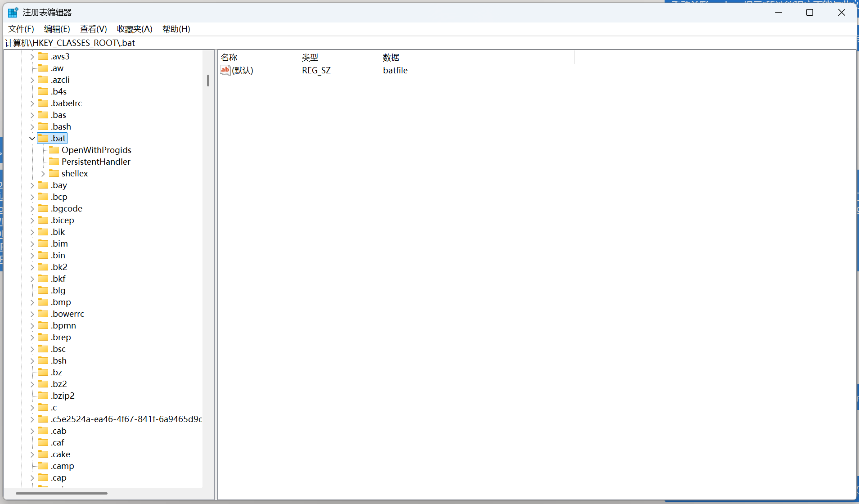The height and width of the screenshot is (504, 859).
Task: Click the .cab key folder icon
Action: 43,430
